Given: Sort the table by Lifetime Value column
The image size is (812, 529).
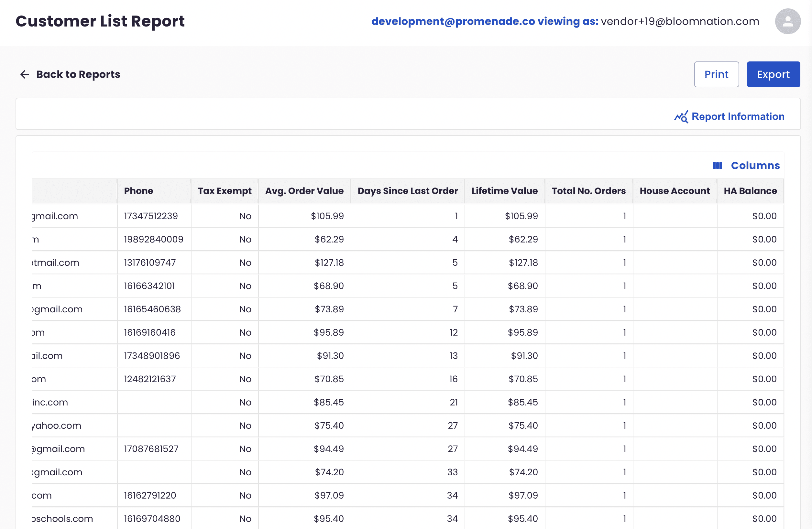Looking at the screenshot, I should (x=504, y=191).
